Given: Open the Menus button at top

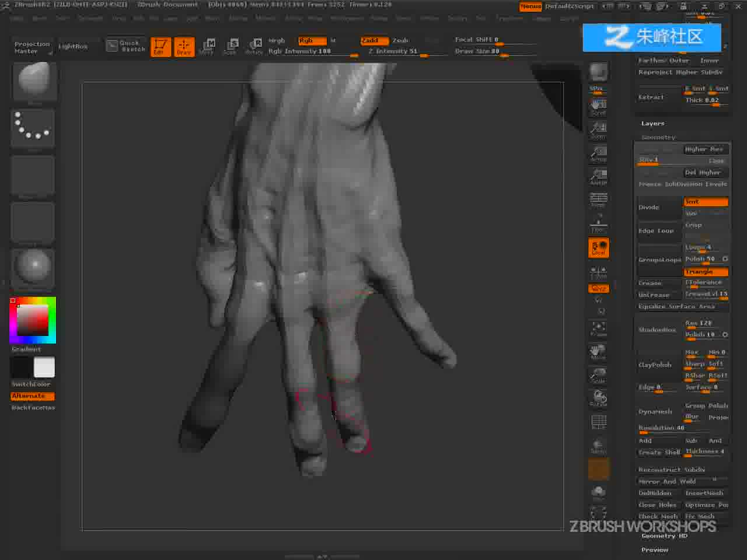Looking at the screenshot, I should [530, 6].
